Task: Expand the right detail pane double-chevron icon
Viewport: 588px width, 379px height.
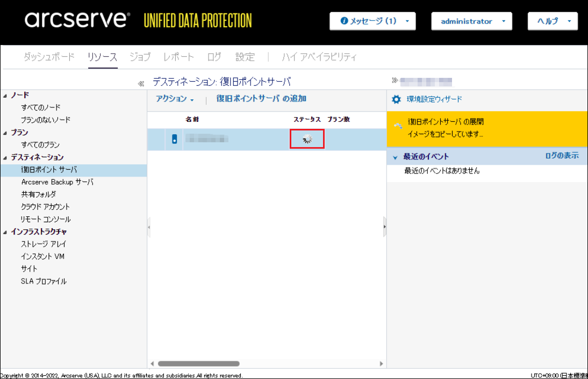Action: pos(395,81)
